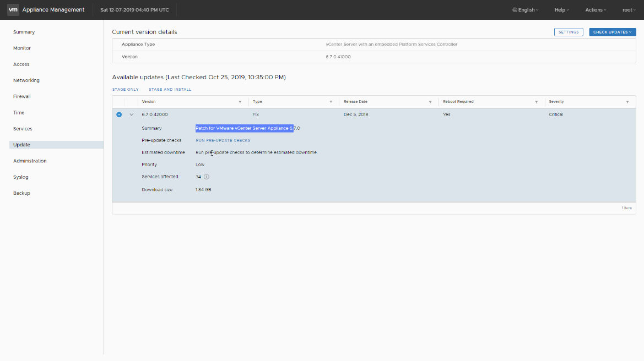The image size is (644, 361).
Task: Open the Networking page
Action: pos(26,80)
